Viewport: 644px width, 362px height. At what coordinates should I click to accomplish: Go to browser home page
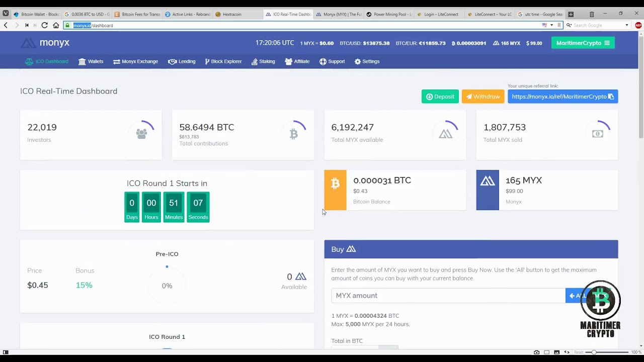click(56, 25)
